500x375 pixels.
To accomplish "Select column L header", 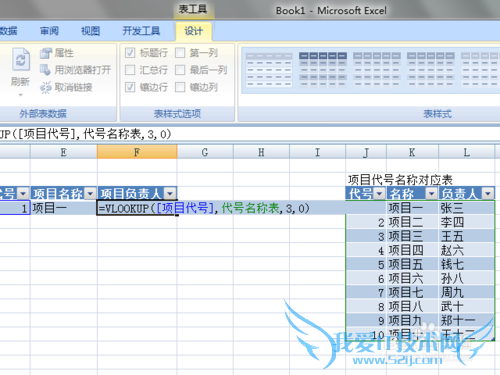I will pos(467,152).
